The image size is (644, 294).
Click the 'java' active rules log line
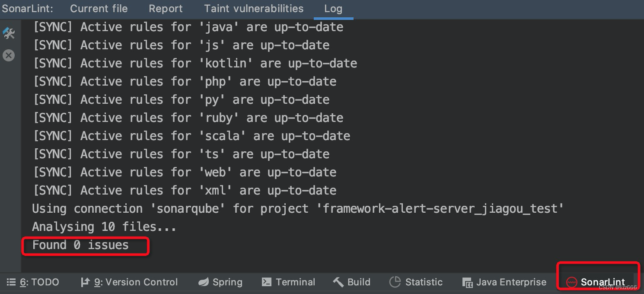pyautogui.click(x=188, y=27)
